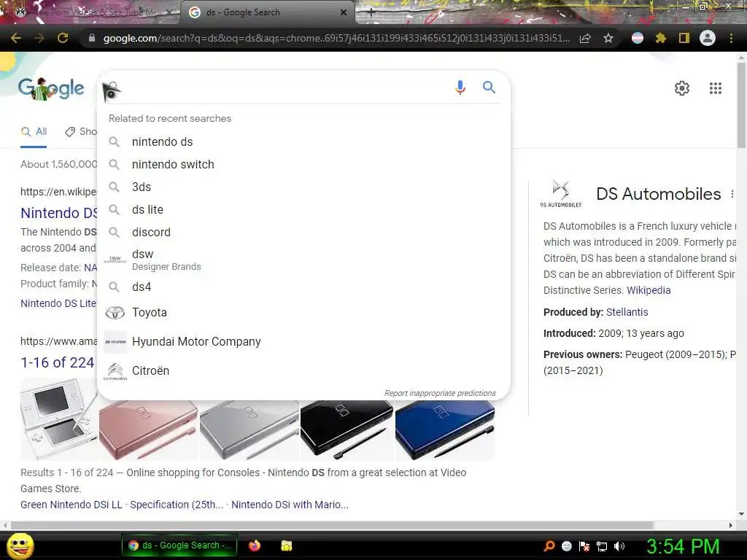Select 'ds - Google Search' taskbar window button
The width and height of the screenshot is (747, 560).
179,545
